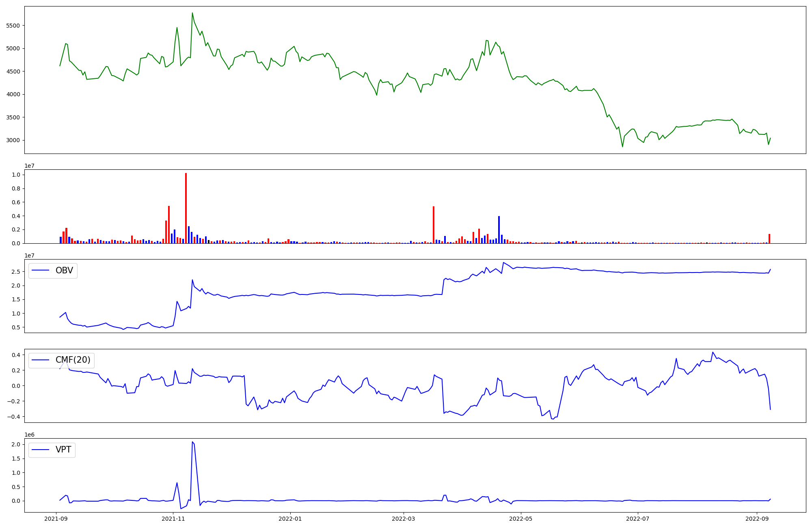Click the VPT legend label
This screenshot has height=528, width=812.
coord(63,450)
